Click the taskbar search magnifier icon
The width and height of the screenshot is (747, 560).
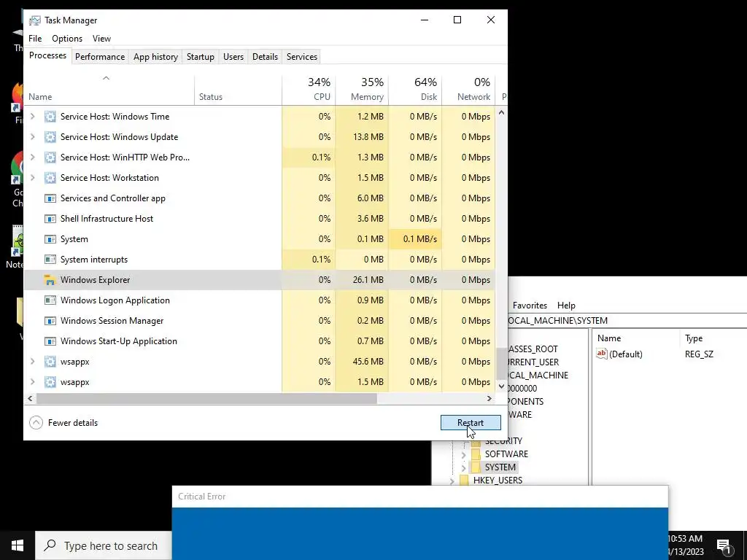50,545
